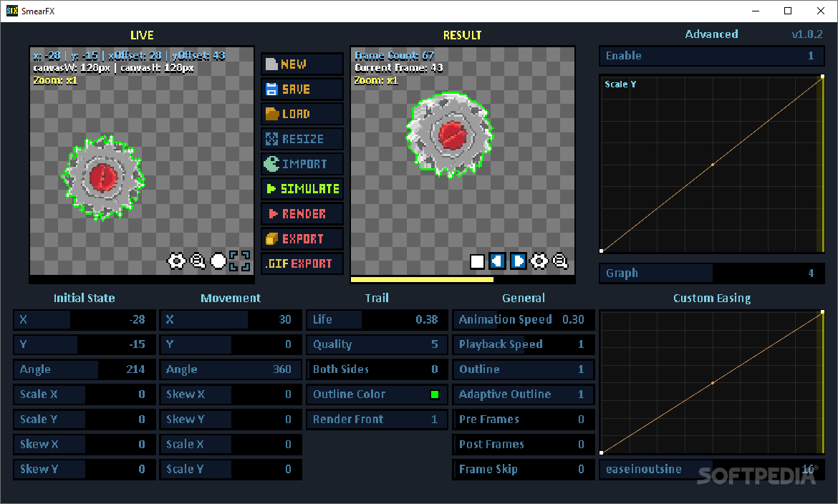838x504 pixels.
Task: Click the zoom magnifier in RESULT view
Action: pyautogui.click(x=559, y=261)
